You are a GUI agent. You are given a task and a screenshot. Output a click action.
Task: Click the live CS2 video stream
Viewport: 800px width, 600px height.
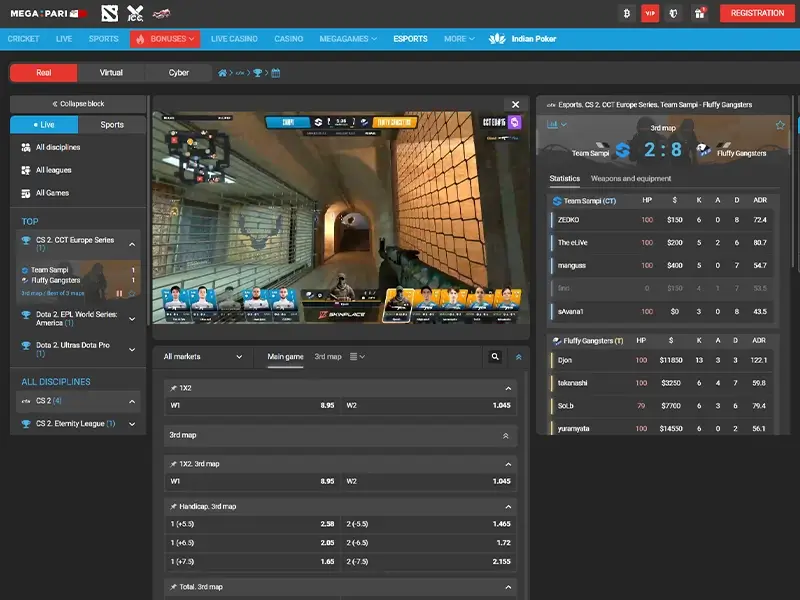341,218
